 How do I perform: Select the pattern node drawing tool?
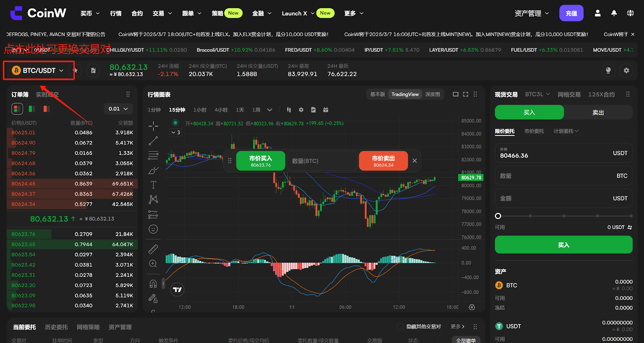coord(153,200)
